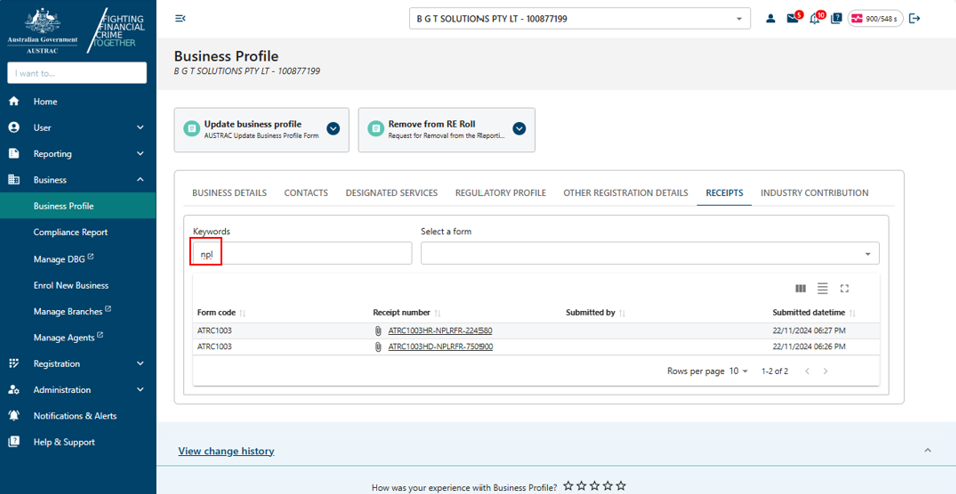Collapse the sidebar with the menu toggle icon
This screenshot has height=494, width=956.
(x=180, y=18)
